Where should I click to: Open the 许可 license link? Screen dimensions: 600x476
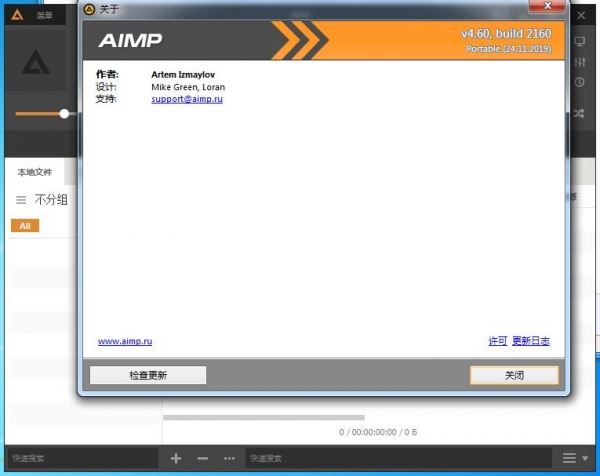[x=497, y=341]
